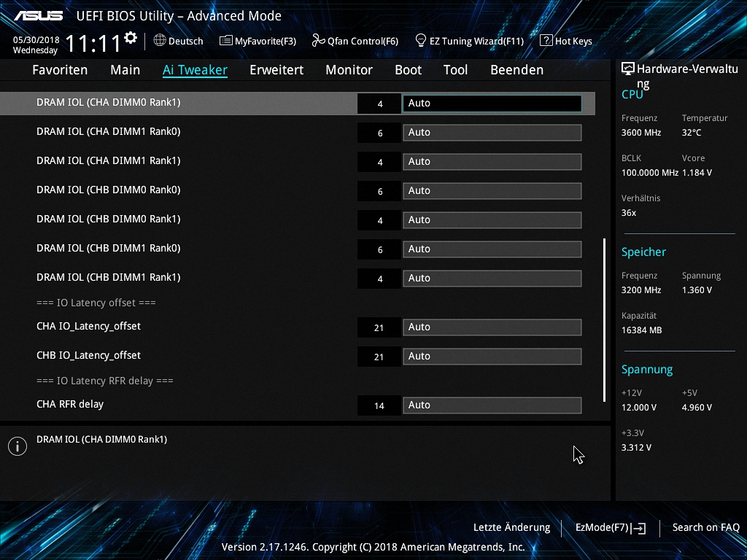Select CHA DIMM0 Rank1 Auto field

(492, 104)
